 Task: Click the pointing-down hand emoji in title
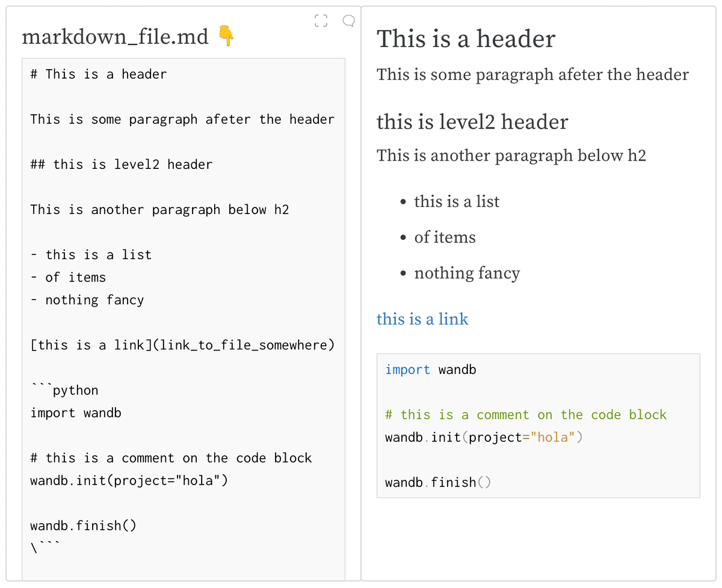click(x=226, y=36)
